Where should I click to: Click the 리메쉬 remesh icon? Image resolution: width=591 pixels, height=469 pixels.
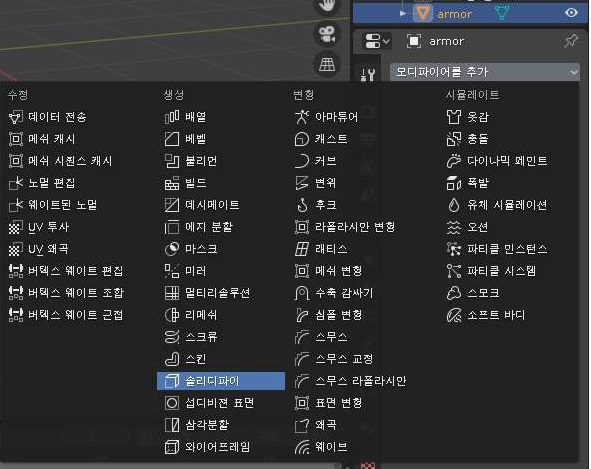coord(172,315)
